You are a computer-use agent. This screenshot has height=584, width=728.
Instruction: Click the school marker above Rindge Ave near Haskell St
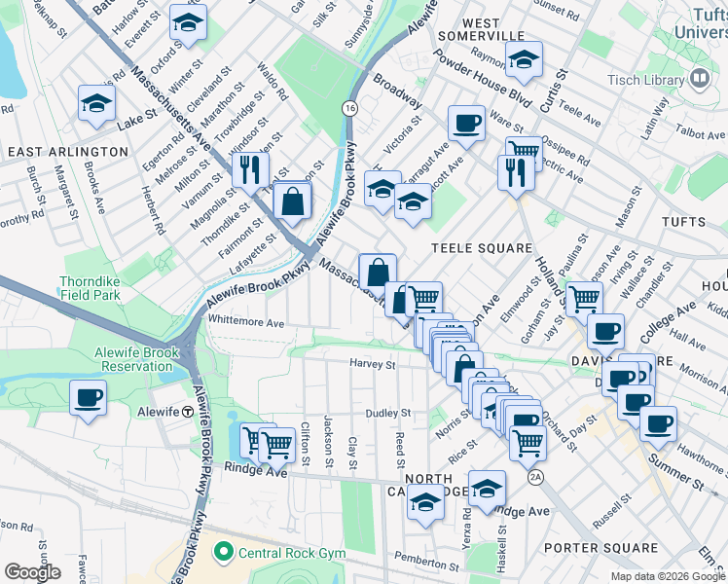coord(487,492)
